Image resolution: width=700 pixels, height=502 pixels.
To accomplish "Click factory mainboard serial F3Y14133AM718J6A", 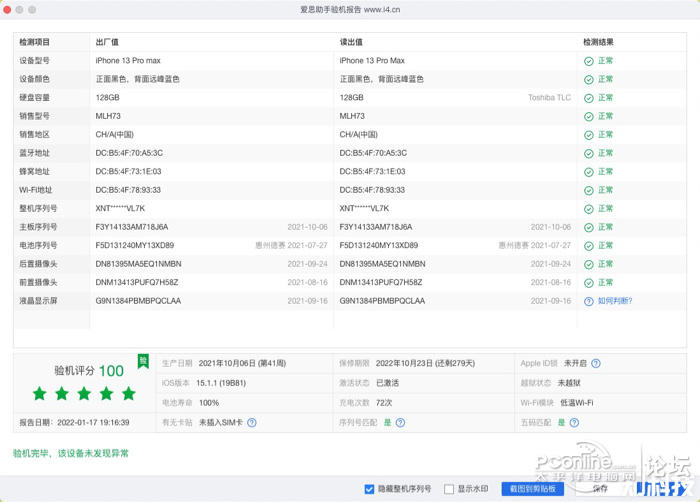I will (x=132, y=227).
